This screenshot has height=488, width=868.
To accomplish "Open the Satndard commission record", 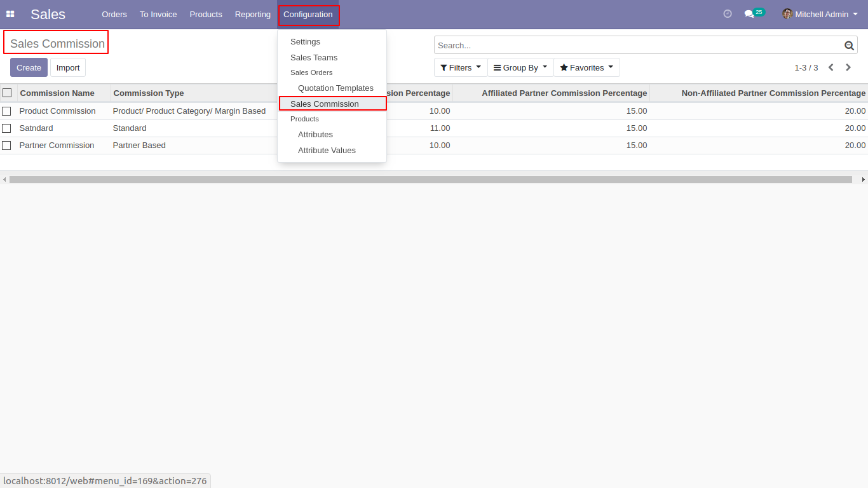I will point(36,128).
